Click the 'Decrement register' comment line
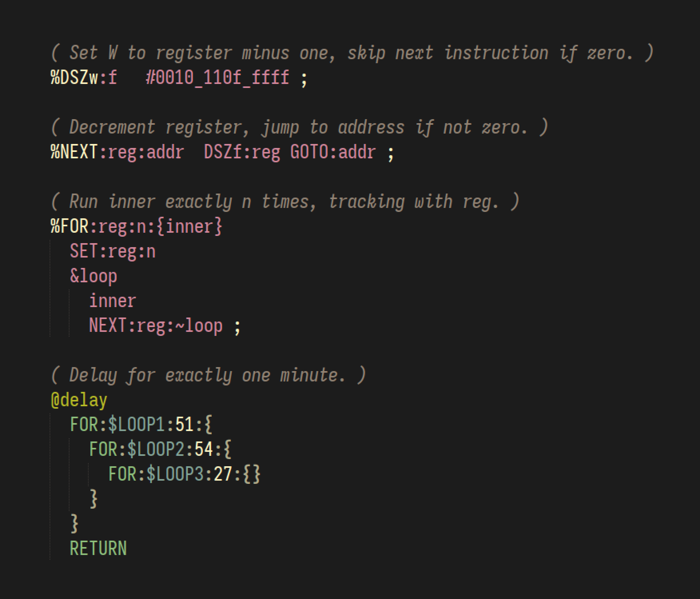Image resolution: width=700 pixels, height=599 pixels. [x=299, y=127]
